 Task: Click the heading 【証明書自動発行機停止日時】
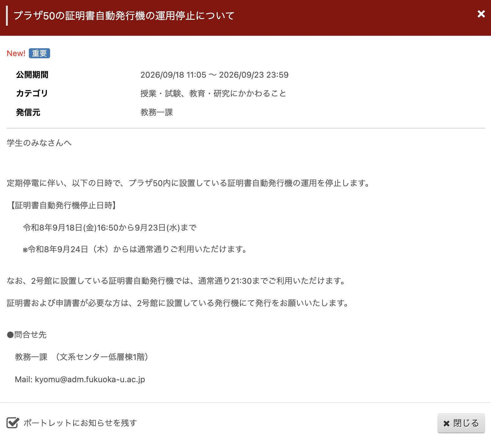tap(64, 205)
